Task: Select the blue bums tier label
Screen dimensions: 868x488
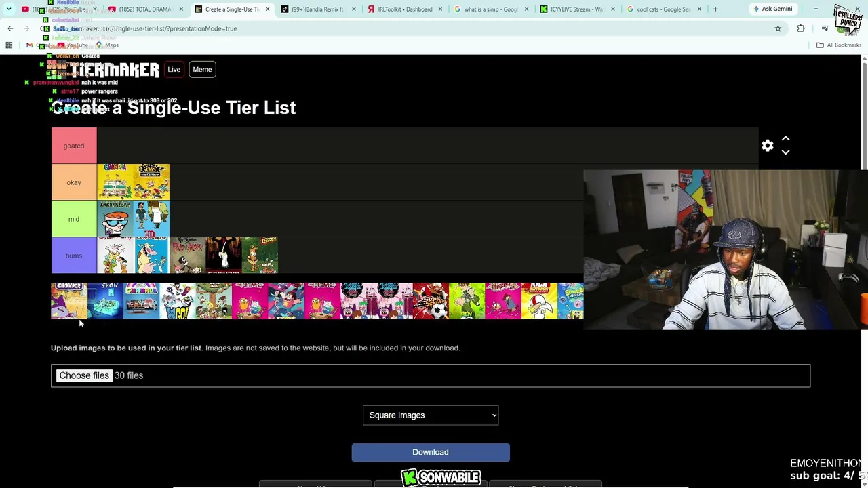Action: click(74, 256)
